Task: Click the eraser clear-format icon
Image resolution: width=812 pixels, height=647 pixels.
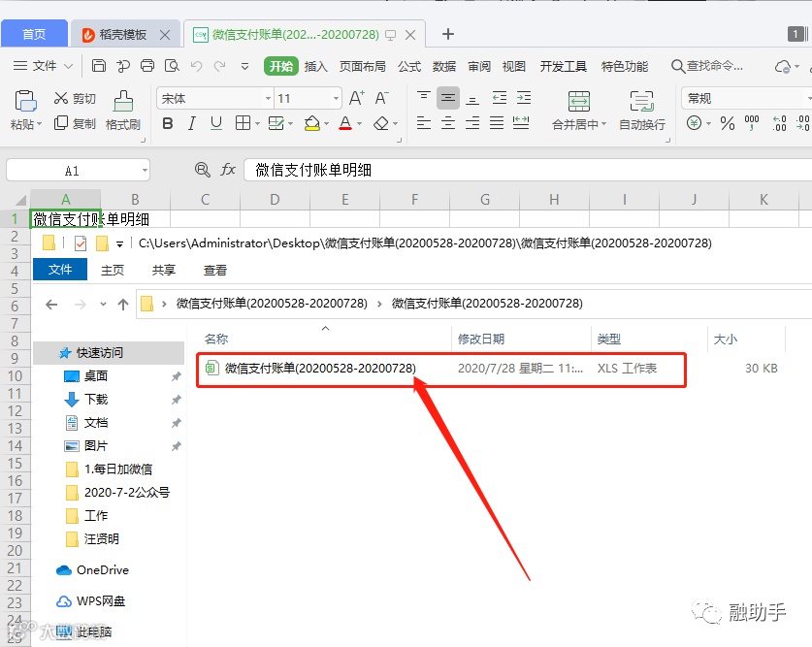Action: pos(381,123)
